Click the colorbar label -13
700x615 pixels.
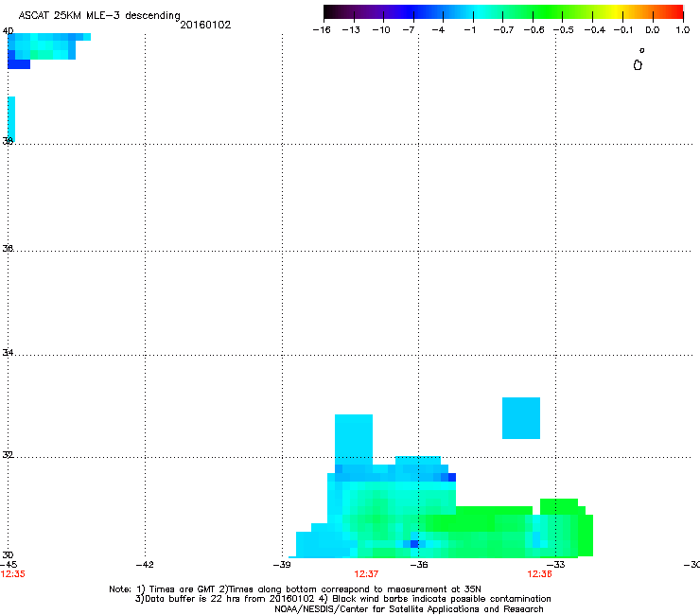[x=351, y=30]
